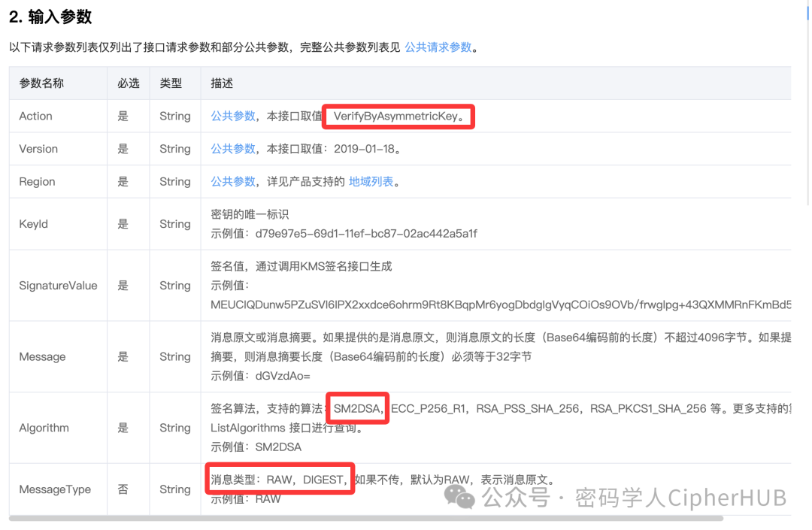The height and width of the screenshot is (530, 812).
Task: Open the 公共参数 link in the Version row
Action: tap(233, 148)
